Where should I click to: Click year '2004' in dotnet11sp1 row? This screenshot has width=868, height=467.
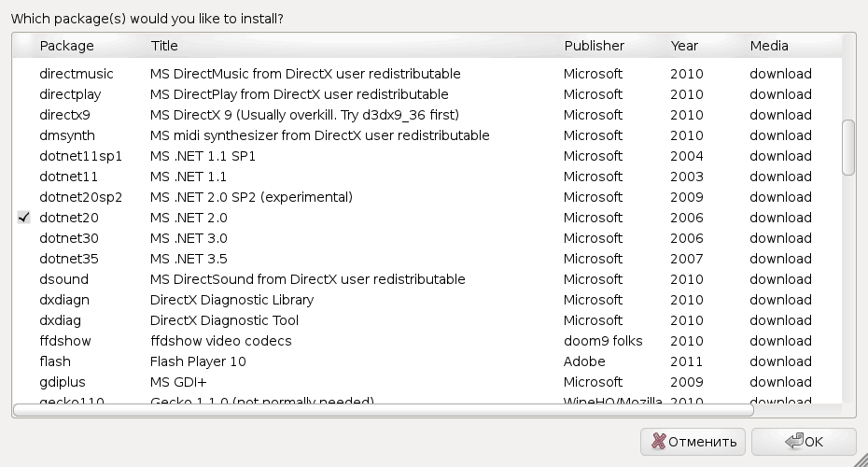point(687,156)
